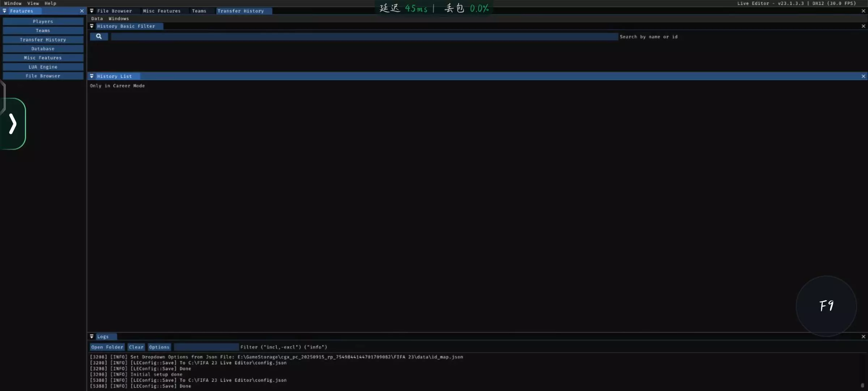The image size is (868, 391).
Task: Close the History List panel
Action: (863, 76)
